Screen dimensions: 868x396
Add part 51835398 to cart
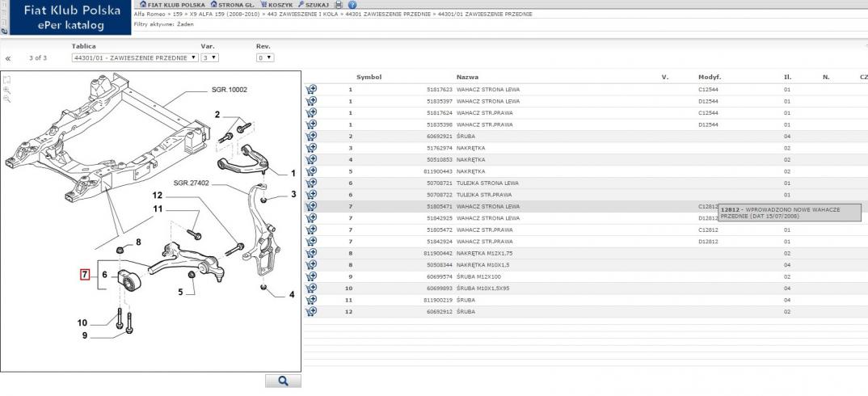(311, 124)
